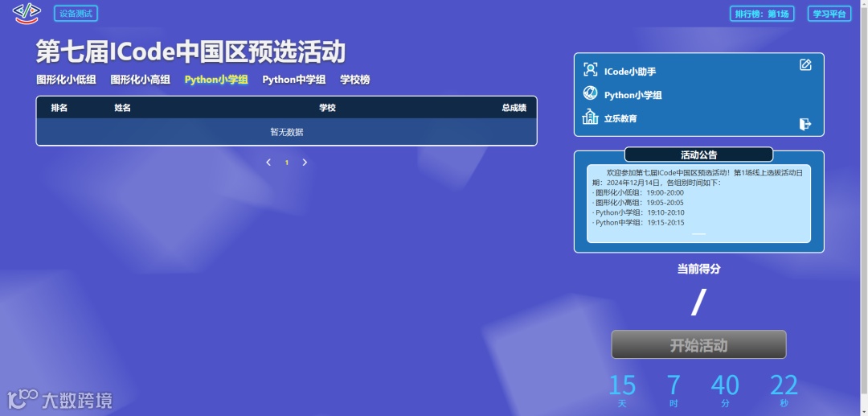Click the 姓名 column header
The height and width of the screenshot is (416, 868).
click(122, 108)
